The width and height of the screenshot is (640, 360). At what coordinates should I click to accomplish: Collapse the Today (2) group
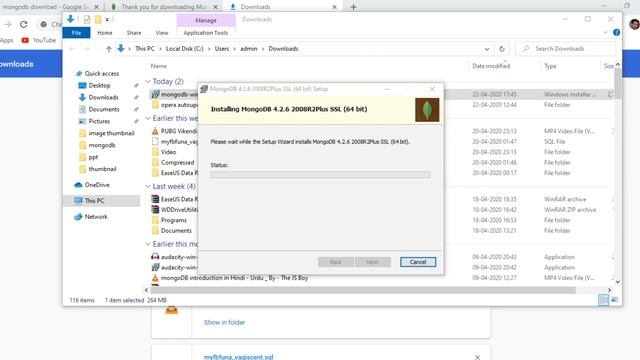[x=148, y=82]
